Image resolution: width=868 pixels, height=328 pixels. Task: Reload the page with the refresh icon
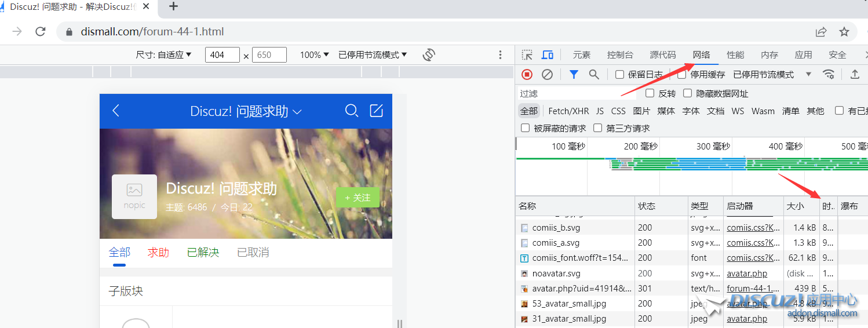click(x=40, y=31)
